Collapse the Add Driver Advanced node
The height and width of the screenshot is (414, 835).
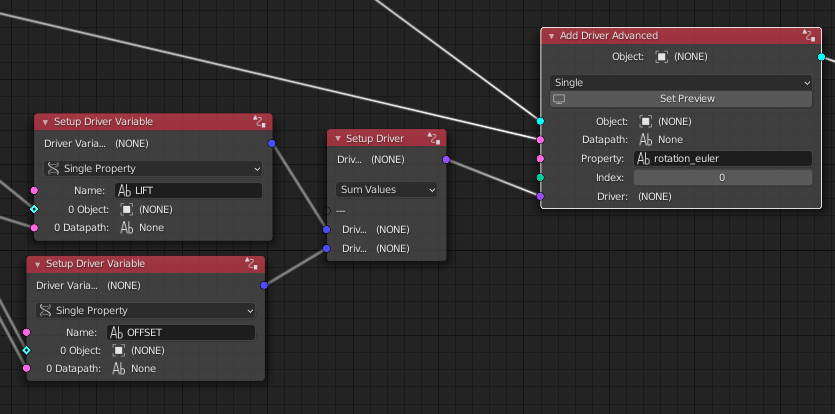(551, 36)
